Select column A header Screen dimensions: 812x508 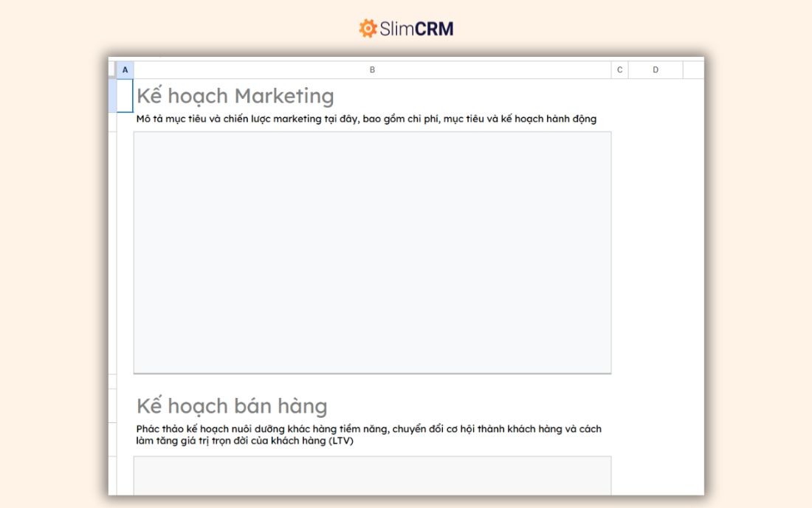(x=125, y=70)
